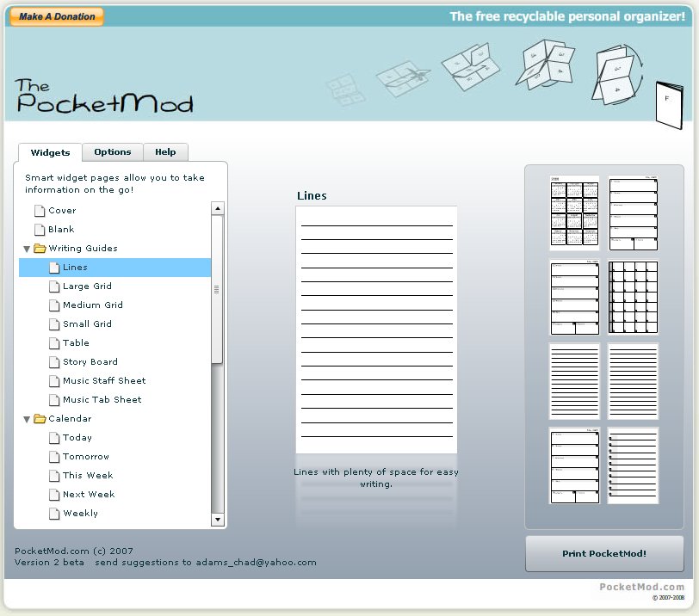Select the Next Week widget label

coord(89,495)
